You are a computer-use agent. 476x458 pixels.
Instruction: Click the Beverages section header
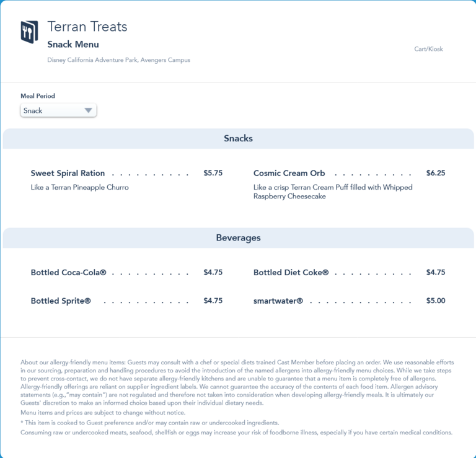pyautogui.click(x=238, y=238)
